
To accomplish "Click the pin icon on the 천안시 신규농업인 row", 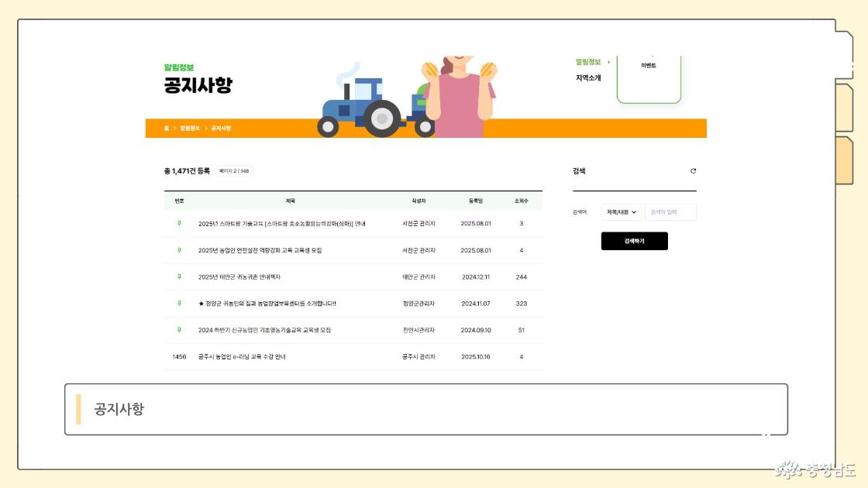I will coord(179,329).
